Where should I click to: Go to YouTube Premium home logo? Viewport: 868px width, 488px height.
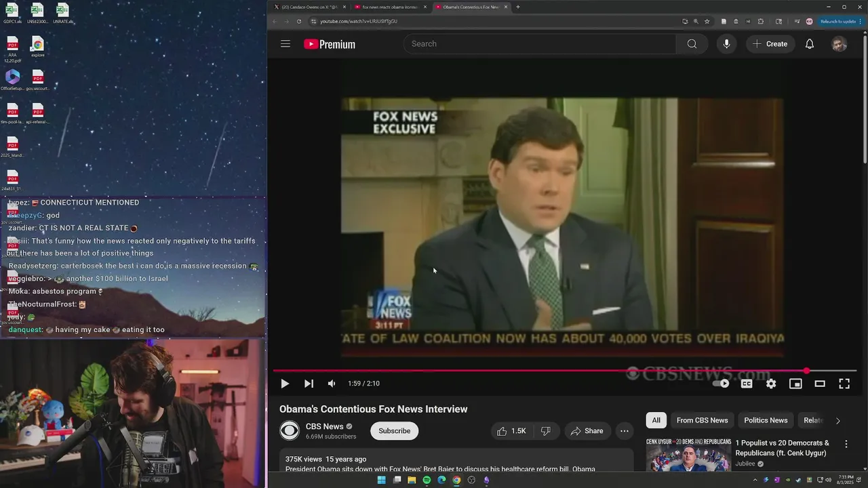(330, 44)
